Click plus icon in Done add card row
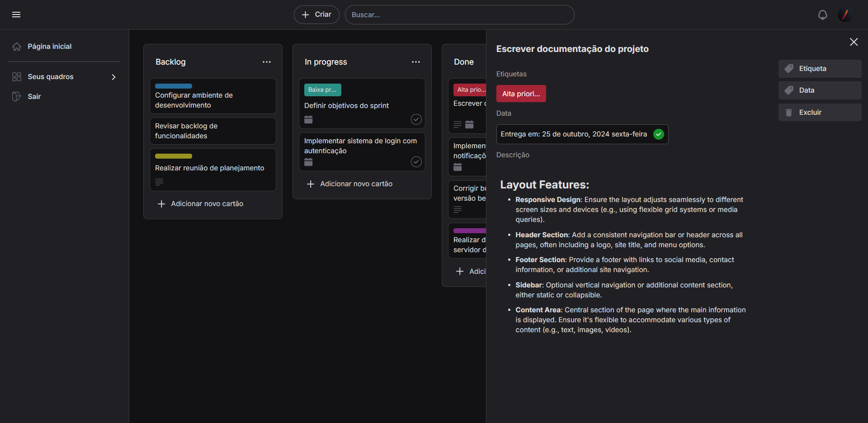The width and height of the screenshot is (868, 423). click(460, 271)
